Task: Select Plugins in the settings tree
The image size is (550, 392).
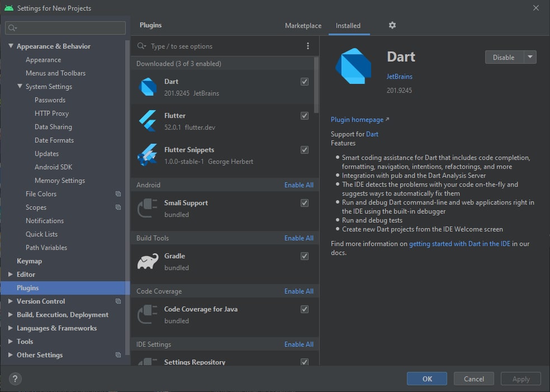Action: coord(65,288)
